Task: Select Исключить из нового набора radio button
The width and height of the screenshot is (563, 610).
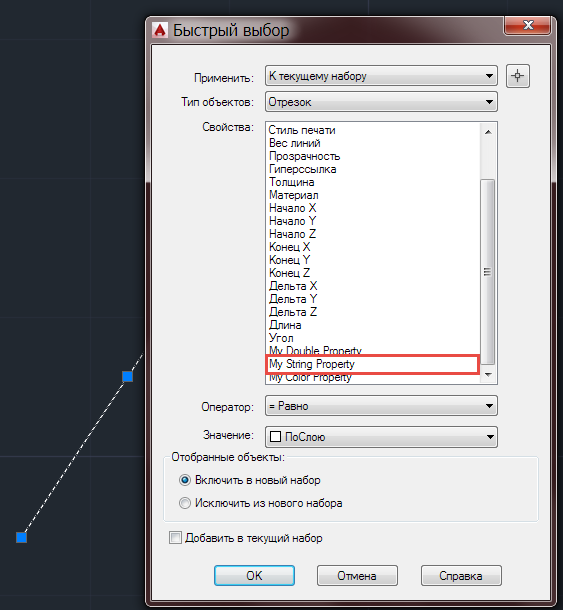Action: click(x=185, y=503)
